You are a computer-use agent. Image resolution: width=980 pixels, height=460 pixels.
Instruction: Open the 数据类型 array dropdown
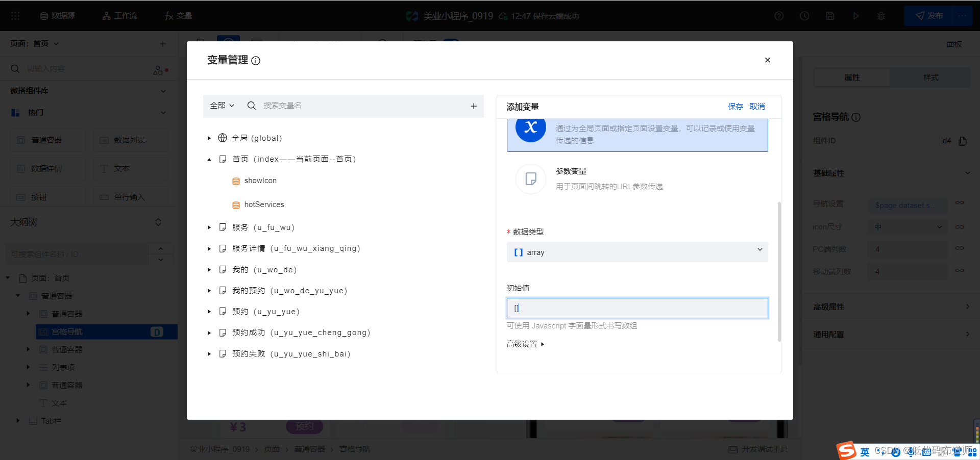(637, 252)
